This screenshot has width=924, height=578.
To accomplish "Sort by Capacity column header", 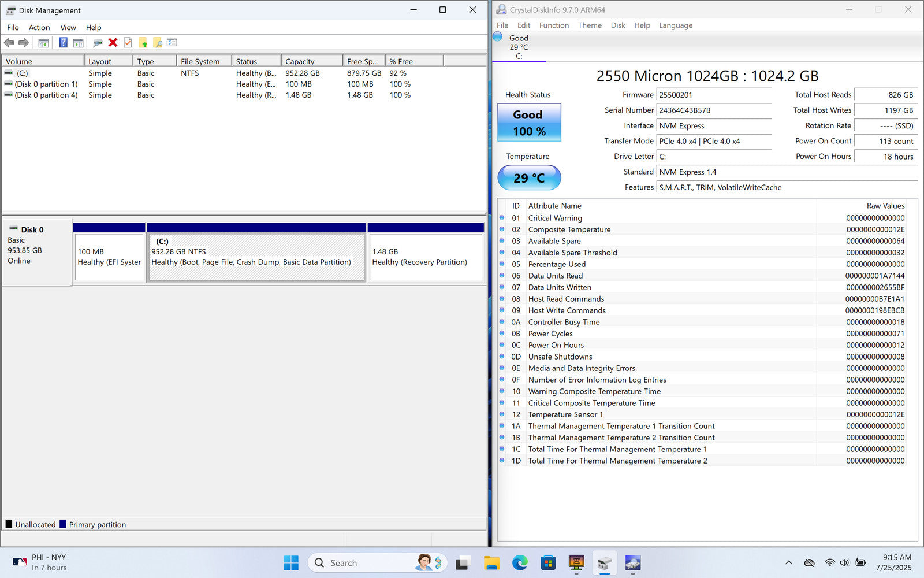I will coord(312,61).
